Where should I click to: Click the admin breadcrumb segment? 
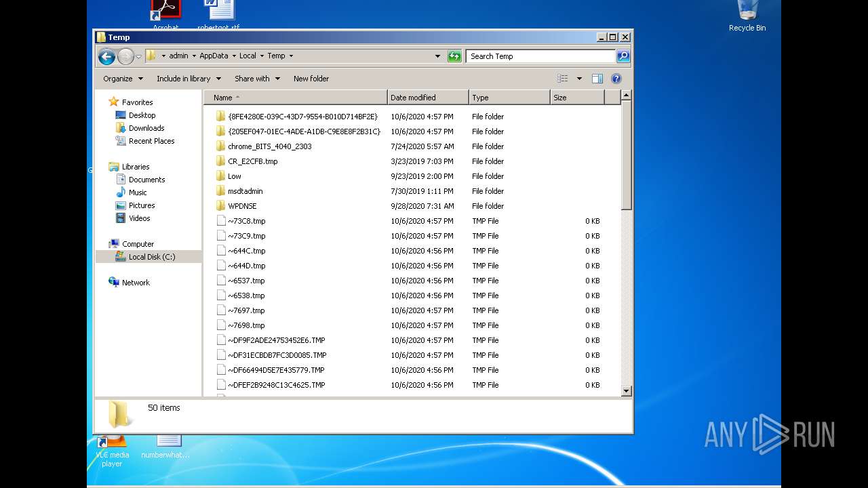tap(179, 56)
